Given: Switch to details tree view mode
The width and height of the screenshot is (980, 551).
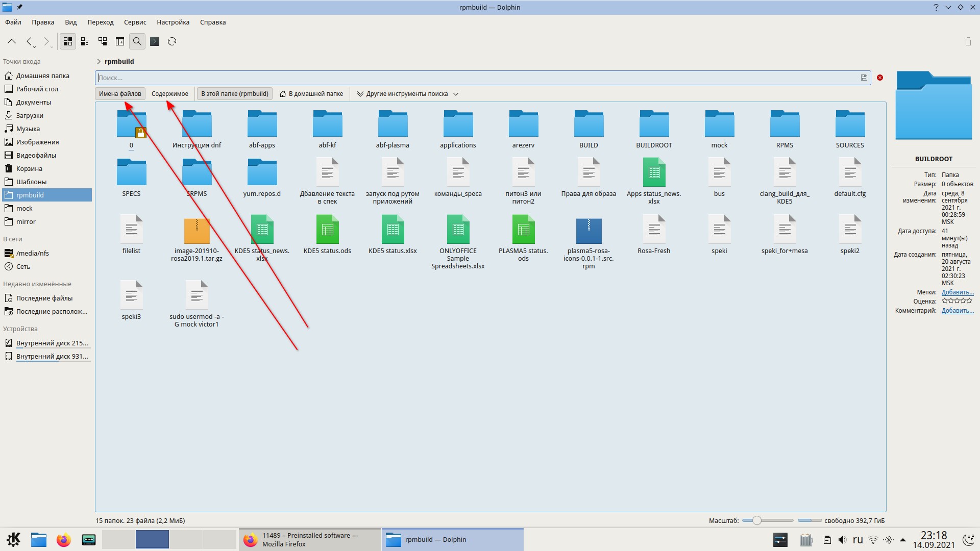Looking at the screenshot, I should pos(103,41).
